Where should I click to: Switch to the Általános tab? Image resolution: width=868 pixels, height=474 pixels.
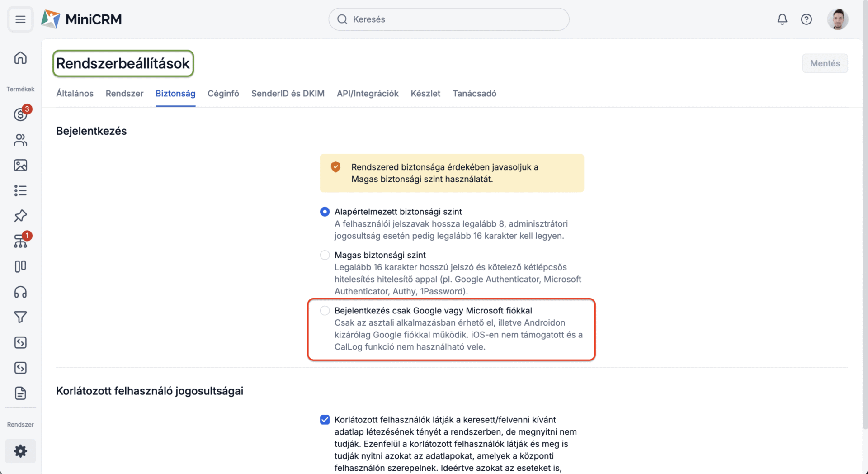coord(75,94)
